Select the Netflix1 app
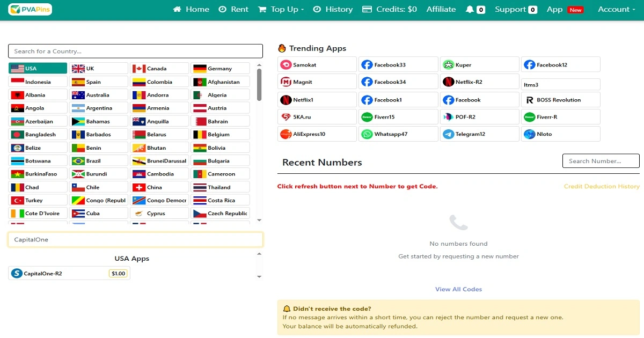This screenshot has width=644, height=338. (x=317, y=99)
